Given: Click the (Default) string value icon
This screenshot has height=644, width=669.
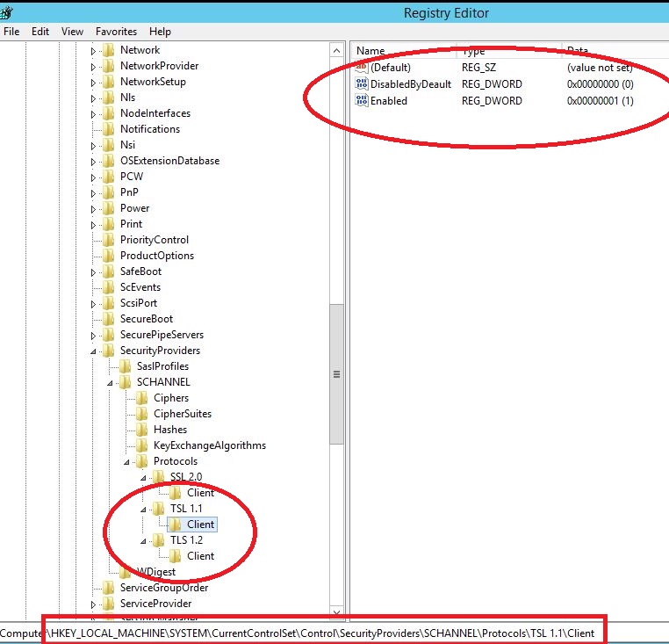Looking at the screenshot, I should click(x=362, y=68).
